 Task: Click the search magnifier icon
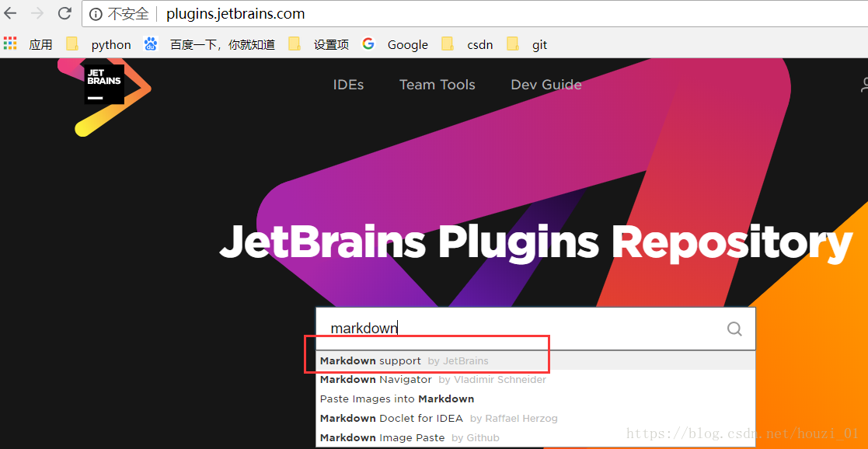[734, 329]
